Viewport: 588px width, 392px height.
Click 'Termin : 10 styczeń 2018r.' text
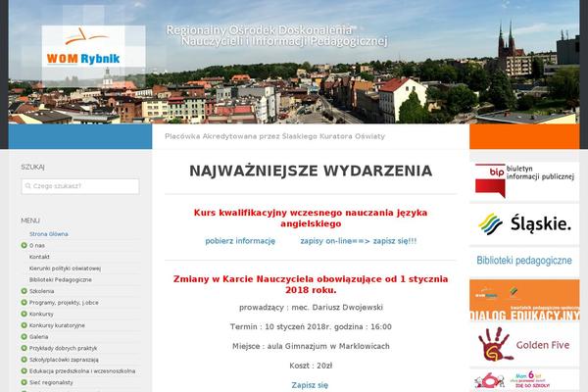point(311,327)
